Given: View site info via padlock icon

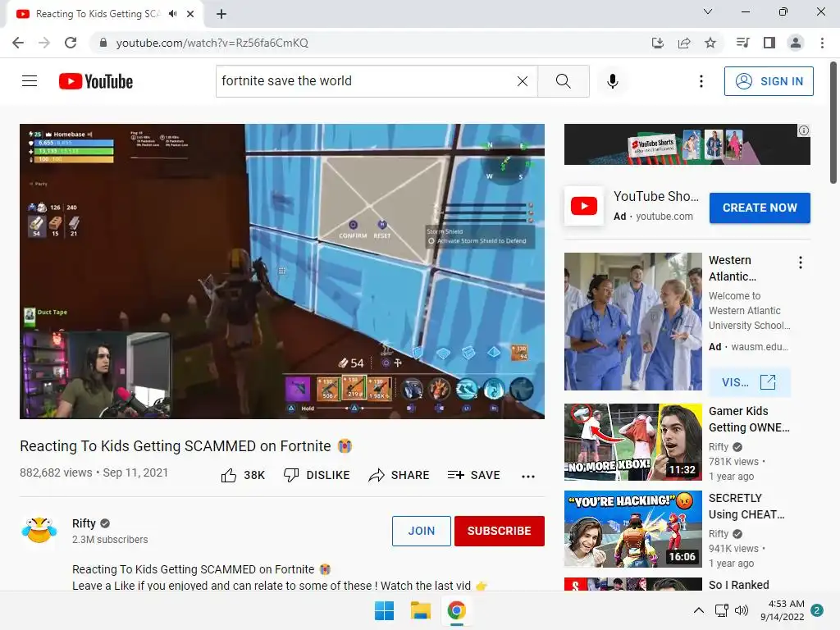Looking at the screenshot, I should point(103,43).
